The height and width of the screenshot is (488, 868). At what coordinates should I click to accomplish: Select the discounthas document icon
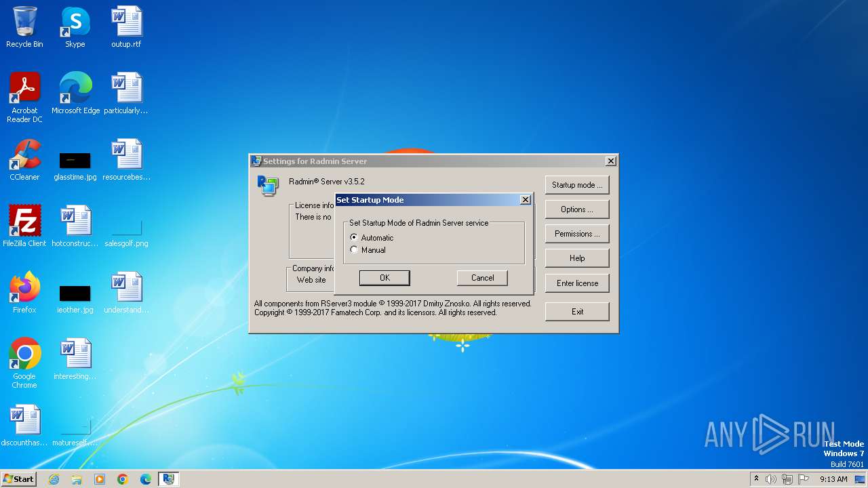[24, 426]
